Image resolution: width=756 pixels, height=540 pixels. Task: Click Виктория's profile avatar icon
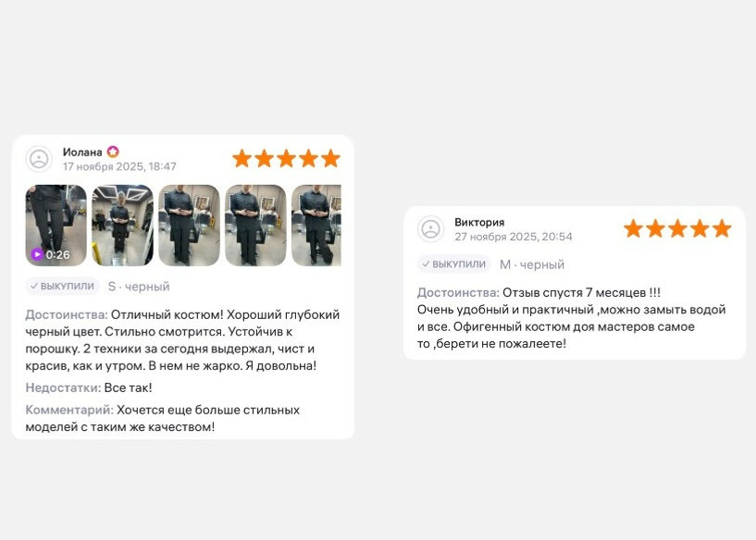coord(430,228)
